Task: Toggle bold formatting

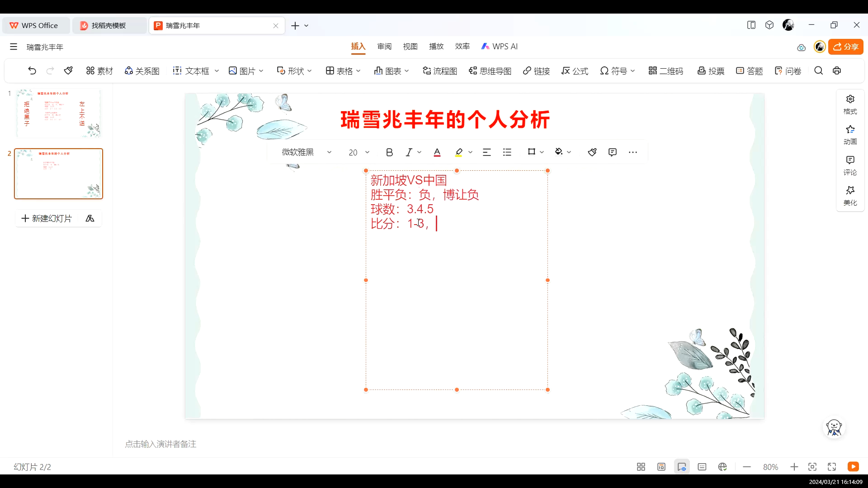Action: pyautogui.click(x=389, y=152)
